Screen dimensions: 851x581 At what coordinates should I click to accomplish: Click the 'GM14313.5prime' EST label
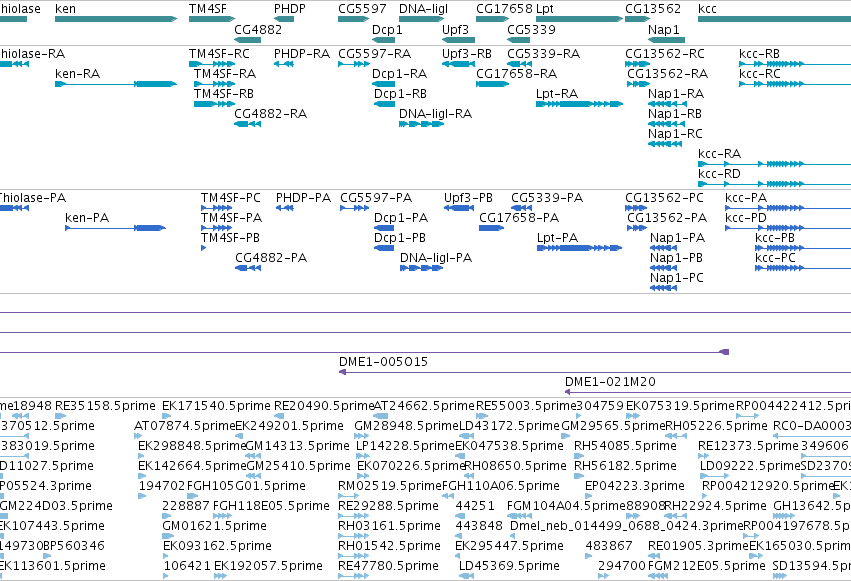[297, 446]
